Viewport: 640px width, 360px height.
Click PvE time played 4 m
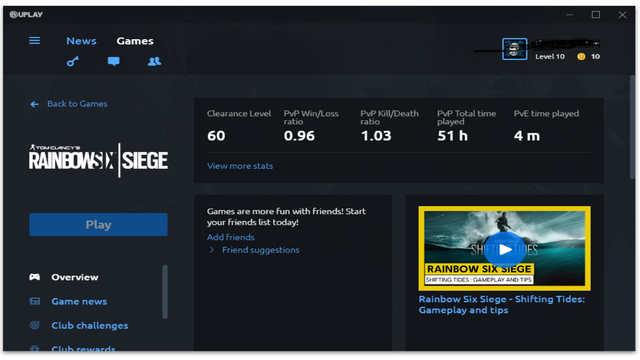527,136
